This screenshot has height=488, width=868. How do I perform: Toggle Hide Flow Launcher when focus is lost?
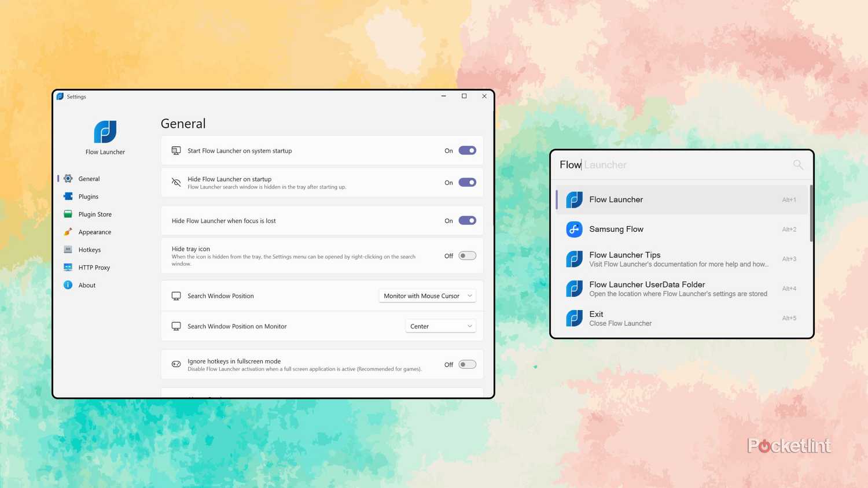[x=467, y=220]
